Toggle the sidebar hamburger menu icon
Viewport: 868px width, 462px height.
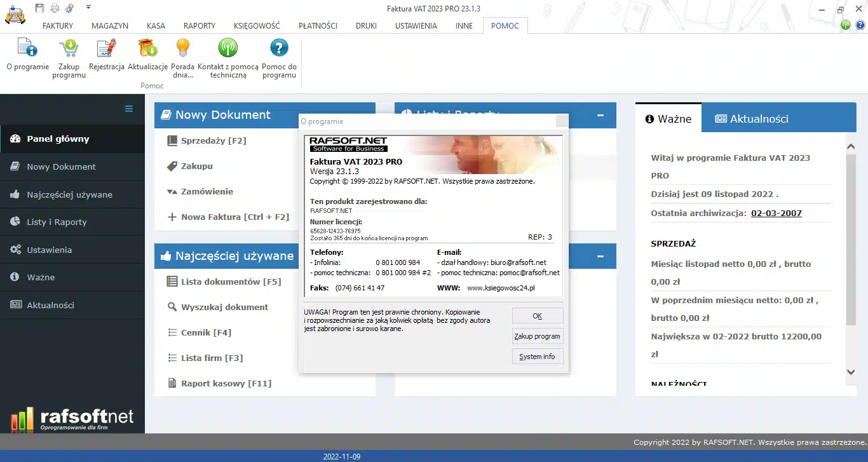coord(129,109)
